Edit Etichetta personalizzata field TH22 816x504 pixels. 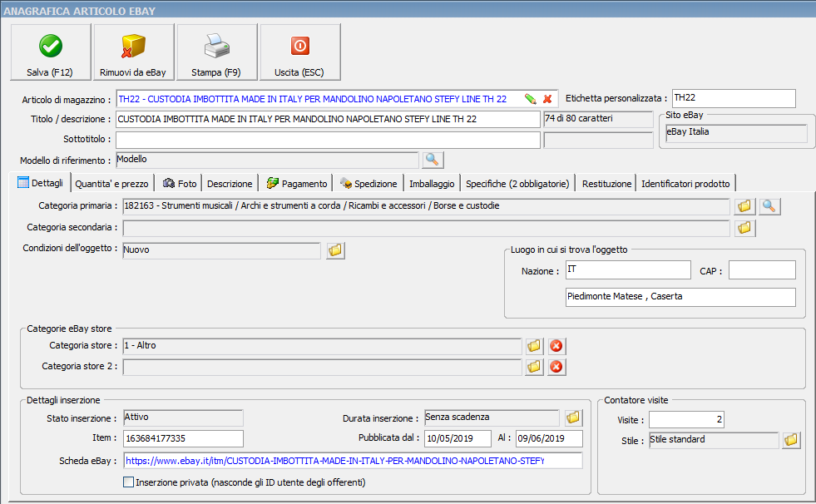(x=734, y=98)
